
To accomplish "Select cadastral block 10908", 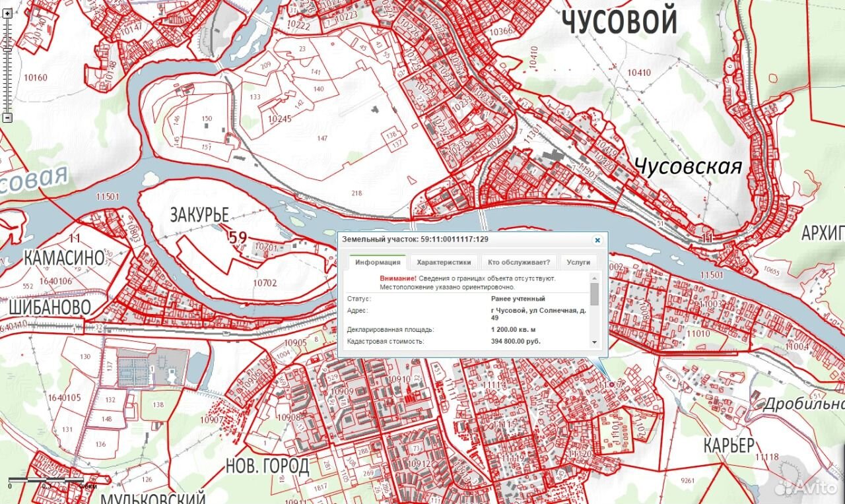I will (288, 417).
